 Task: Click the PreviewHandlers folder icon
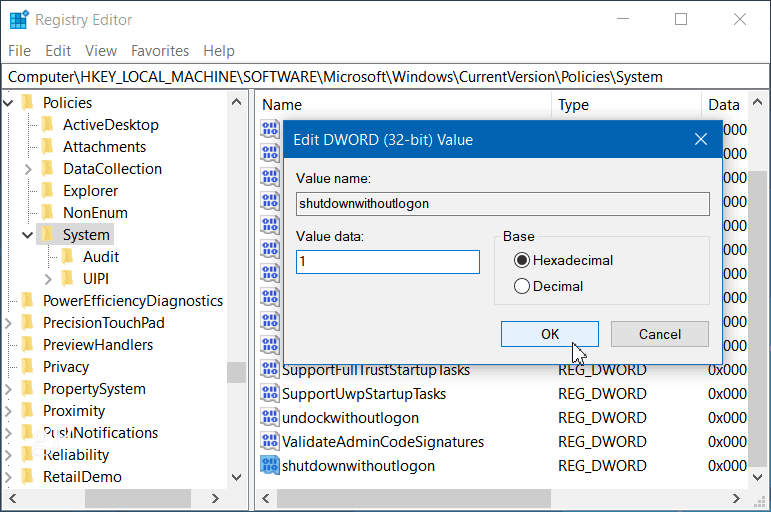pos(28,344)
